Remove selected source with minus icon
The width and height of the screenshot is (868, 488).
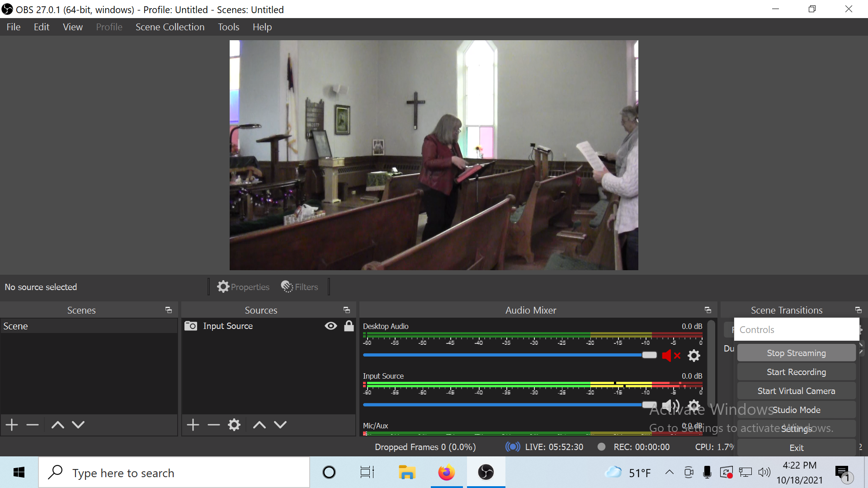click(x=213, y=425)
